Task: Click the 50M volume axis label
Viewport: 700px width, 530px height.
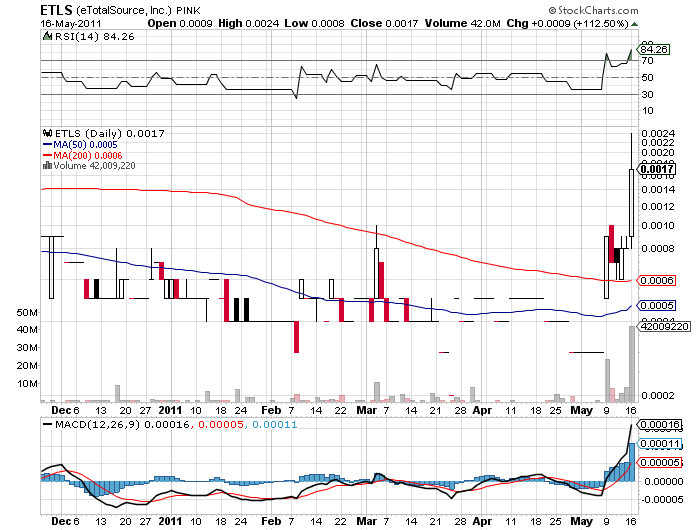Action: [27, 313]
